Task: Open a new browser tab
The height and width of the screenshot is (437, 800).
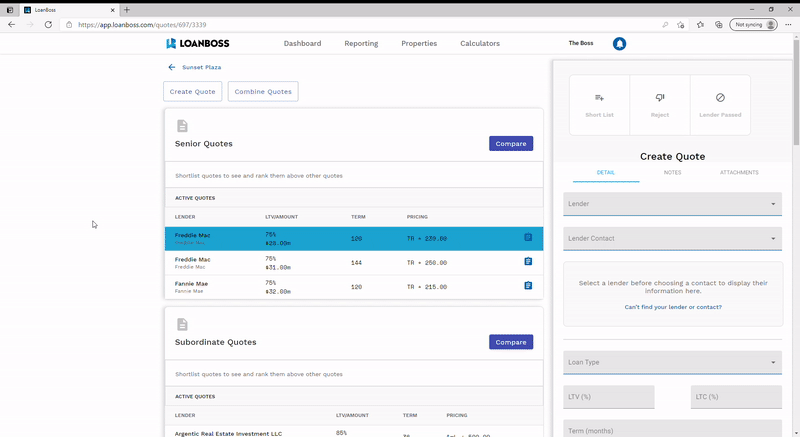Action: tap(127, 10)
